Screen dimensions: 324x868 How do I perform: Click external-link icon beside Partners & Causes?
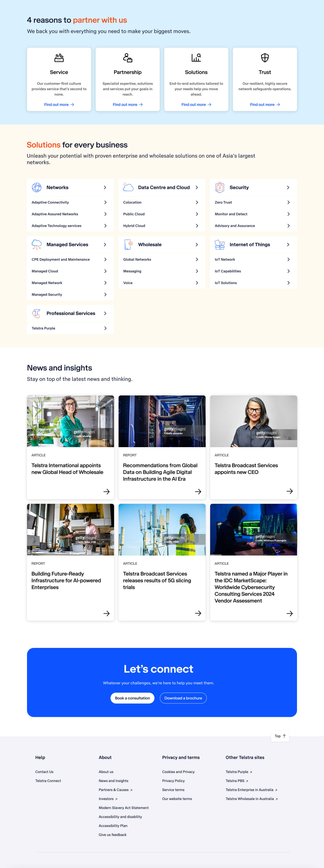pos(131,790)
